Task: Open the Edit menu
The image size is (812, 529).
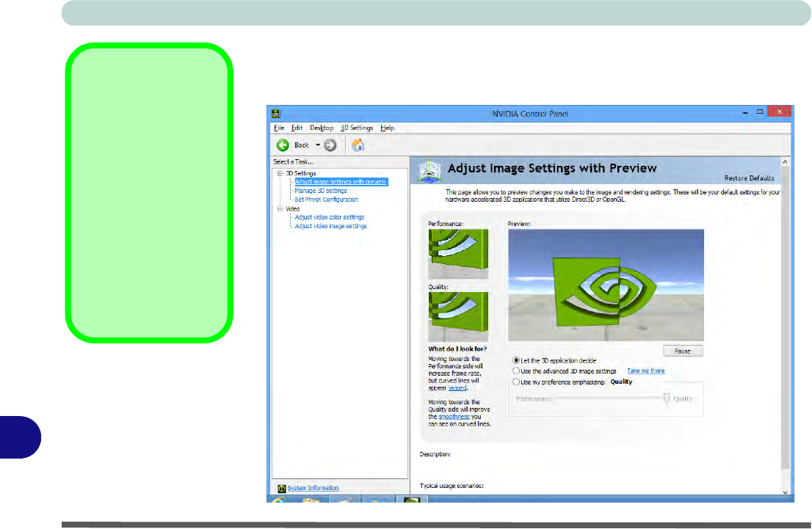Action: [297, 128]
